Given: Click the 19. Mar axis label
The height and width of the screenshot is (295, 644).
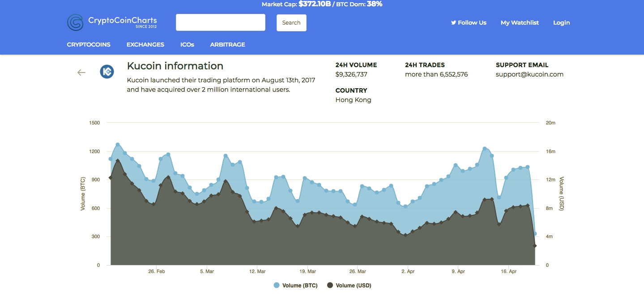Looking at the screenshot, I should pyautogui.click(x=307, y=271).
